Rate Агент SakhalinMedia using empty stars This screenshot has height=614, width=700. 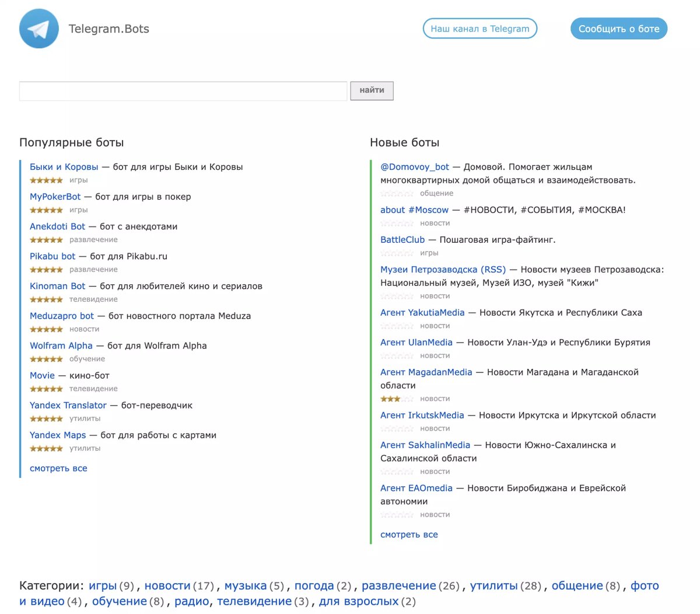tap(397, 472)
